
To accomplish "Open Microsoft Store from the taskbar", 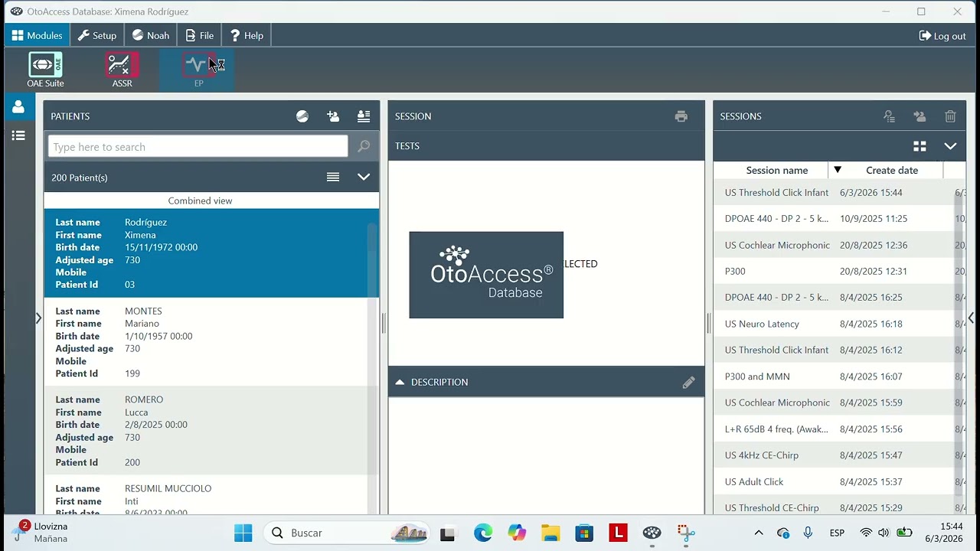I will (x=584, y=533).
